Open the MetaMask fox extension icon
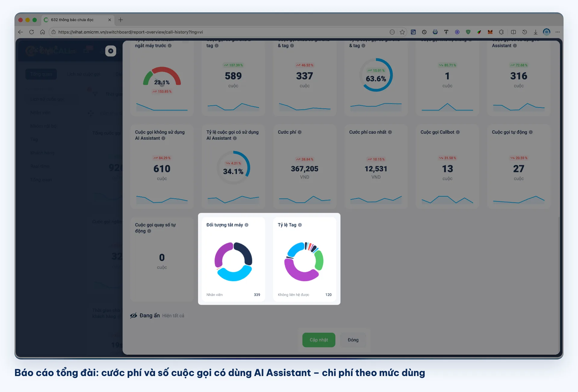This screenshot has width=578, height=392. pyautogui.click(x=490, y=32)
